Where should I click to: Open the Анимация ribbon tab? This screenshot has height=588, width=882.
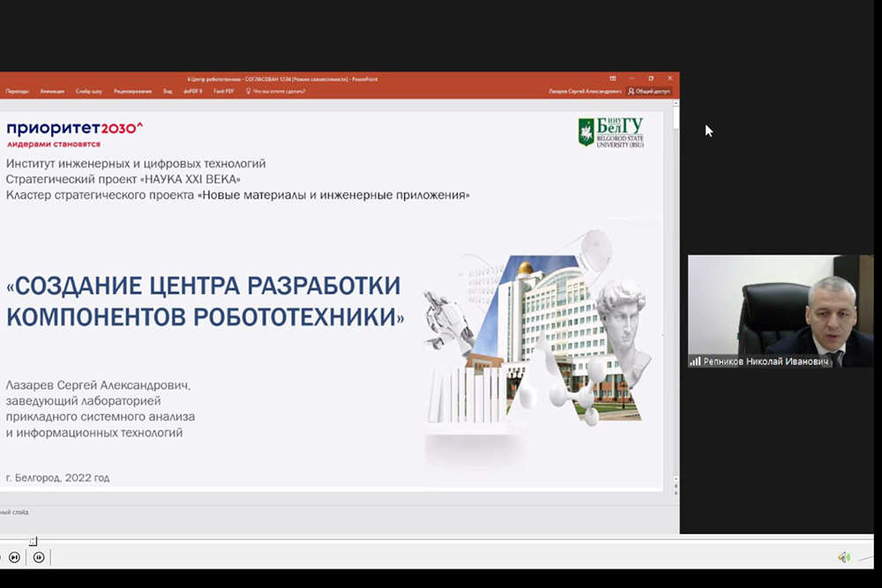coord(52,91)
